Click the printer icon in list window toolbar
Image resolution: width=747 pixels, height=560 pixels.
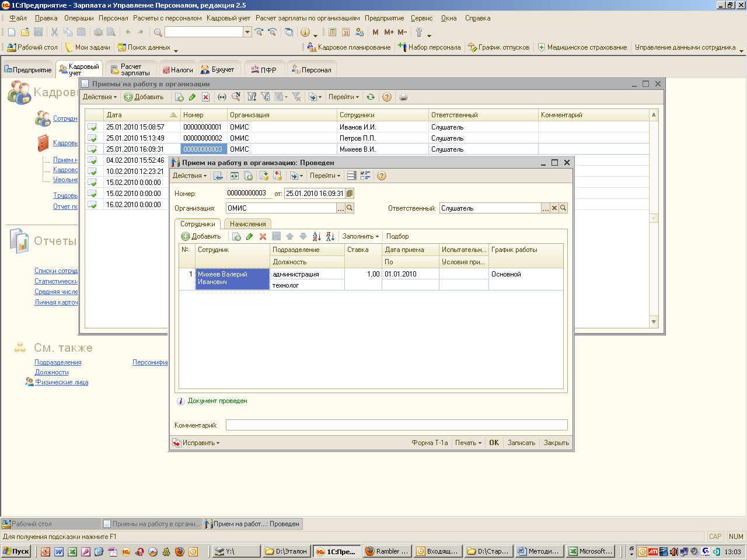coord(403,97)
